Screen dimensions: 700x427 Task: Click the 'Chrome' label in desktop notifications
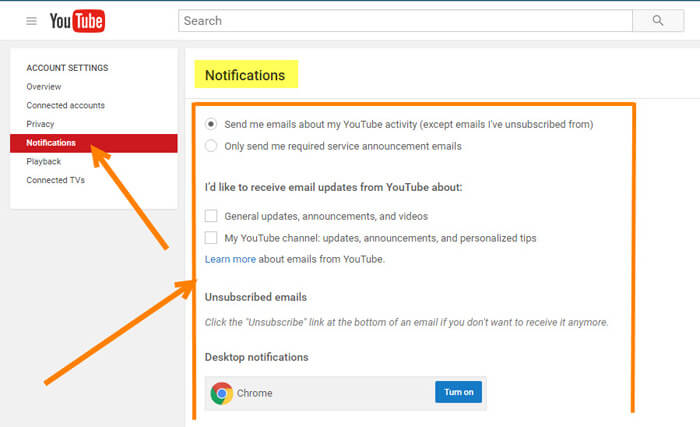coord(254,393)
